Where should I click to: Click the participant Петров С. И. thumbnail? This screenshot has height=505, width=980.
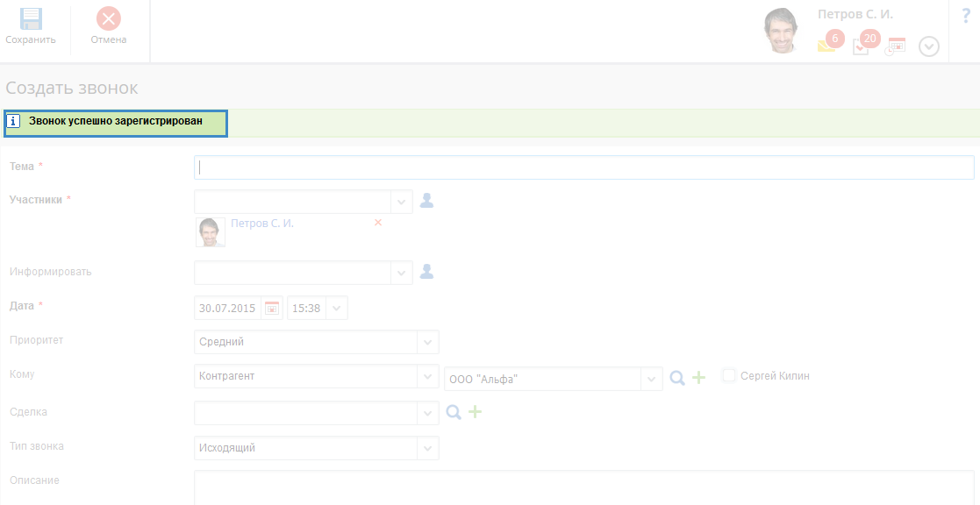click(x=211, y=232)
